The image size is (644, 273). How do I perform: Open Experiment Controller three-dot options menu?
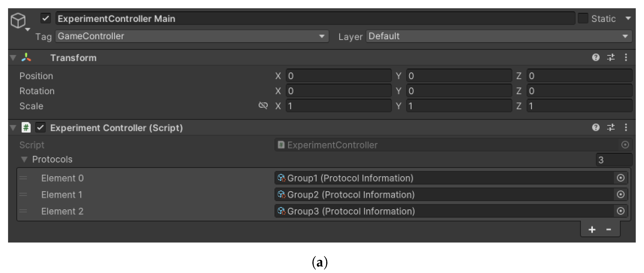(626, 127)
